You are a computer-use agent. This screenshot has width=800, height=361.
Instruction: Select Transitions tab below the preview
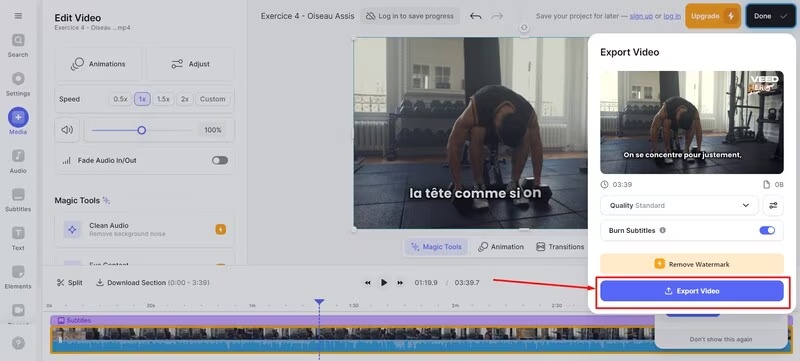point(560,247)
